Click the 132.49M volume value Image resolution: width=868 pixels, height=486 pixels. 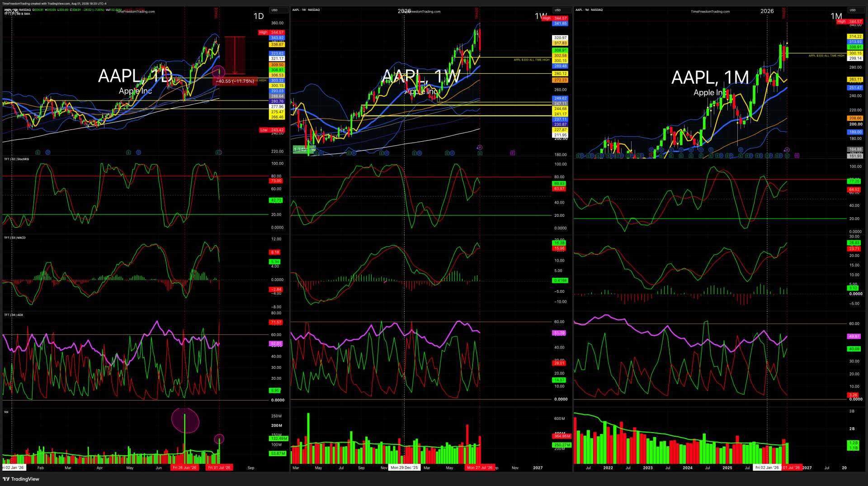pyautogui.click(x=278, y=438)
